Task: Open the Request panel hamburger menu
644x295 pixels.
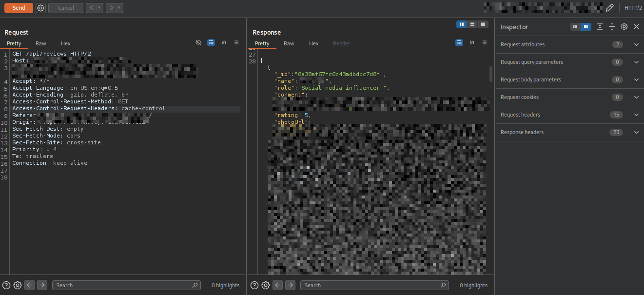Action: coord(236,43)
